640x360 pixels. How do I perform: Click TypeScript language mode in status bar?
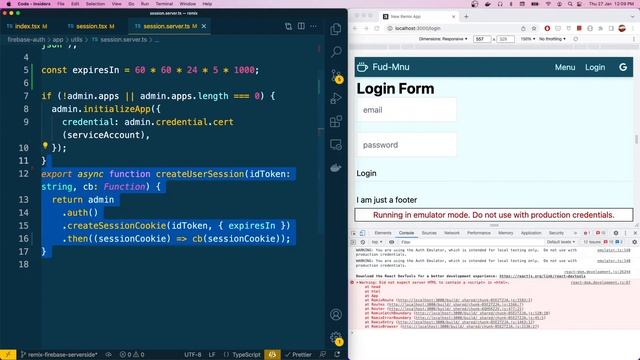tap(247, 355)
